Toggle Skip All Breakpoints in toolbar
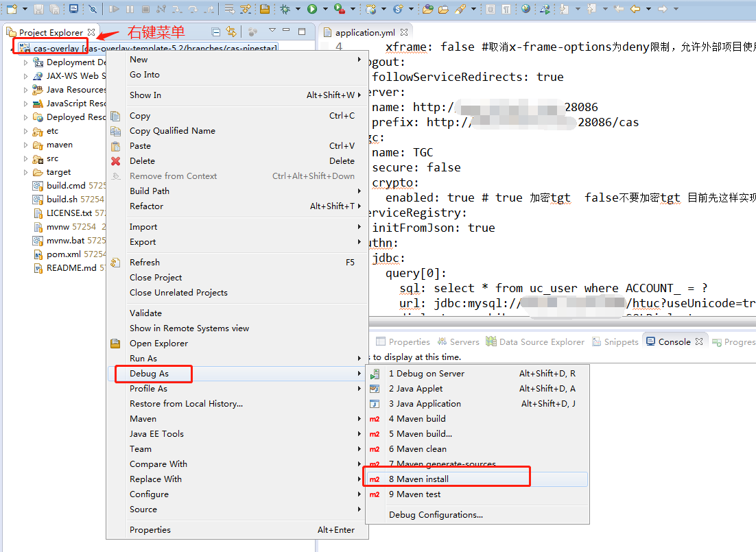756x552 pixels. (93, 9)
